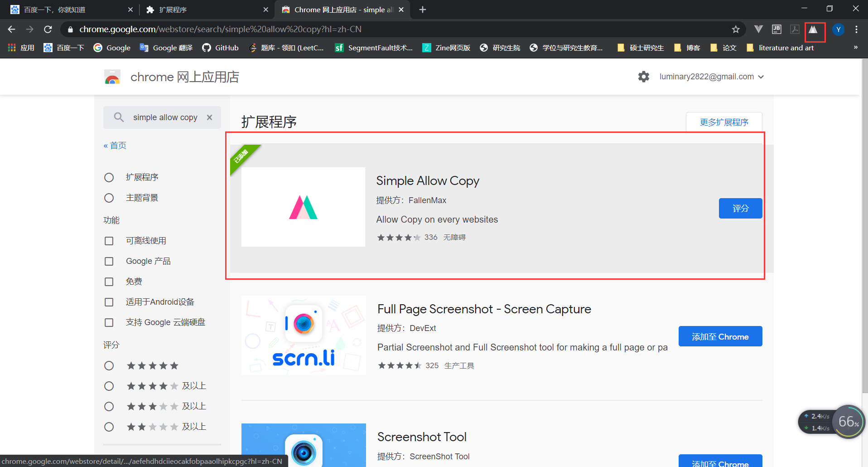This screenshot has height=467, width=868.
Task: Go back to the previous page
Action: [x=12, y=29]
